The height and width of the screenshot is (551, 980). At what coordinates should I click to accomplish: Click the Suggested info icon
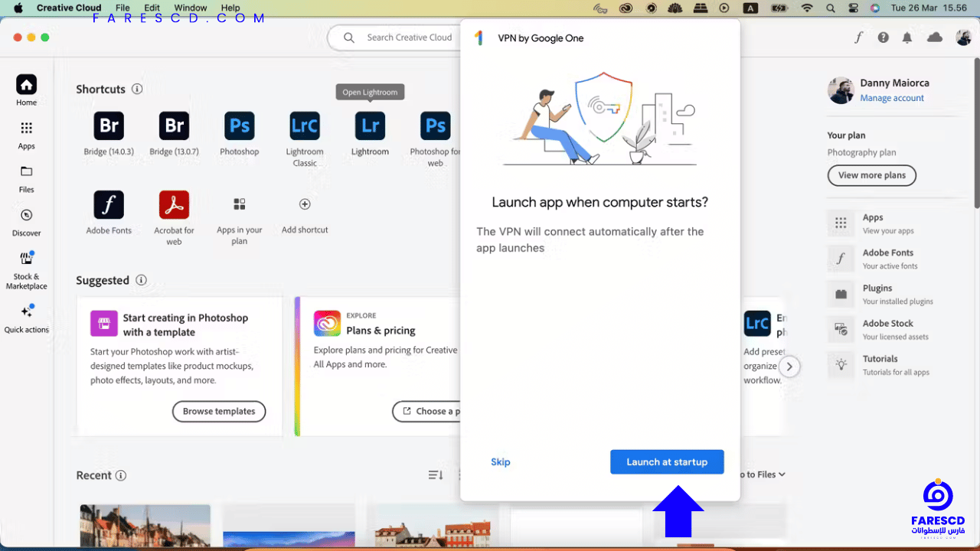click(x=141, y=280)
